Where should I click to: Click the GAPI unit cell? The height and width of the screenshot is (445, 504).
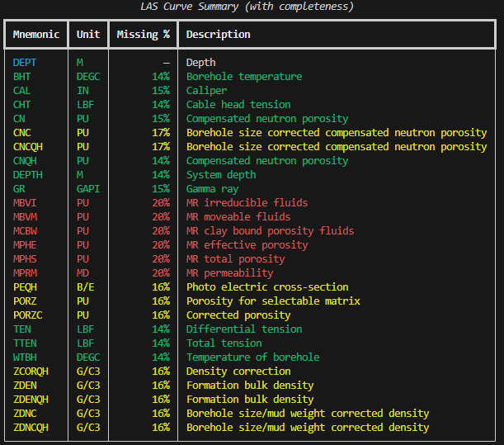point(88,189)
